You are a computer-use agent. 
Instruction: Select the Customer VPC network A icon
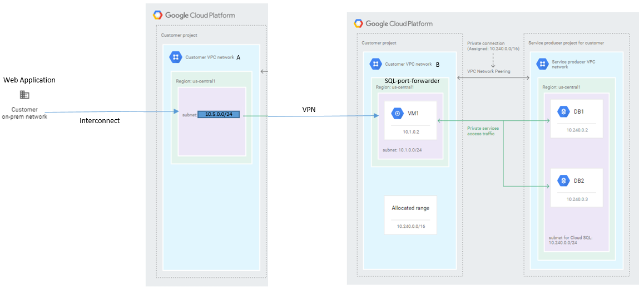(x=176, y=57)
